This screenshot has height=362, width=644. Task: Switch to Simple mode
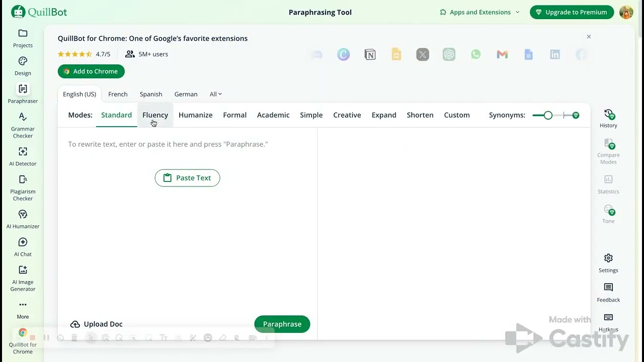coord(311,115)
